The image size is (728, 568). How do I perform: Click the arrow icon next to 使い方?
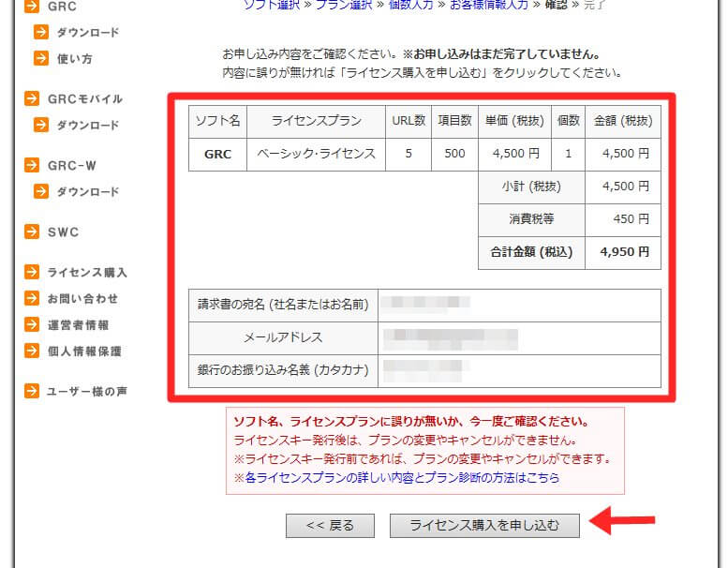click(41, 58)
